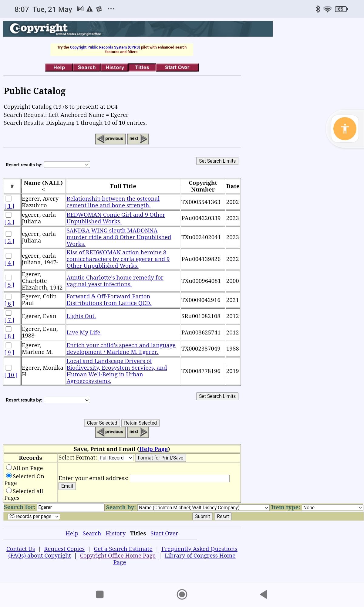
Task: Select checkbox for Egerer, Charlotte Elizabeth
Action: 9,277
